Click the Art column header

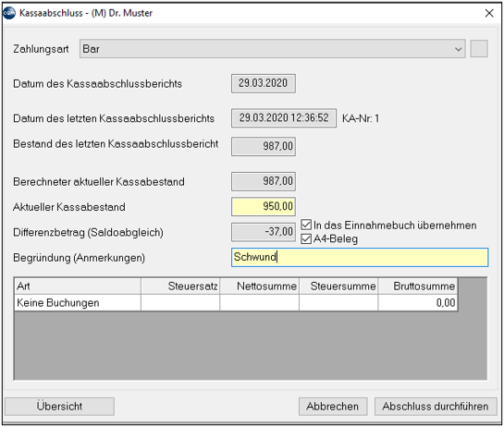78,287
